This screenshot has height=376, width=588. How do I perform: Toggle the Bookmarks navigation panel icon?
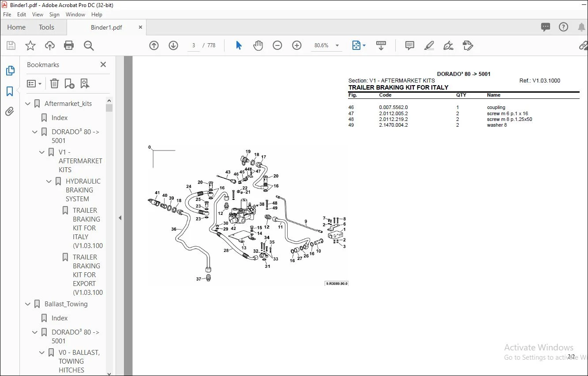coord(10,91)
